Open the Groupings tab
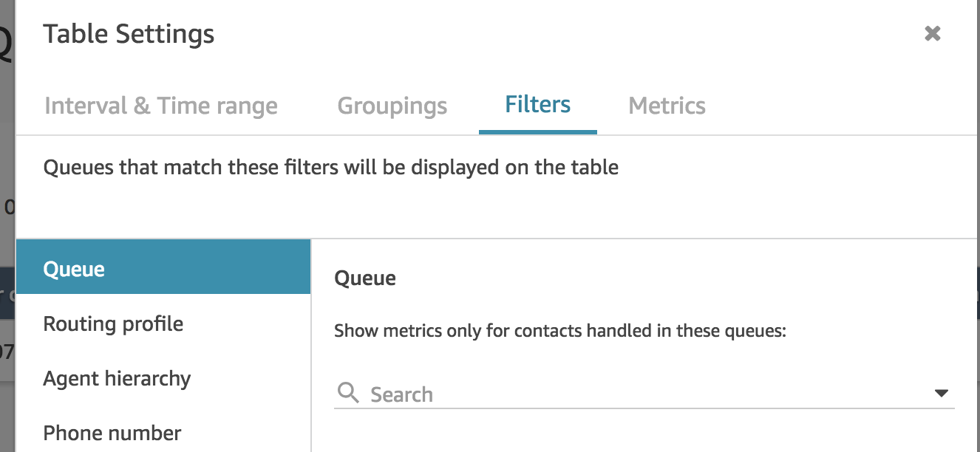This screenshot has height=452, width=980. [x=392, y=106]
